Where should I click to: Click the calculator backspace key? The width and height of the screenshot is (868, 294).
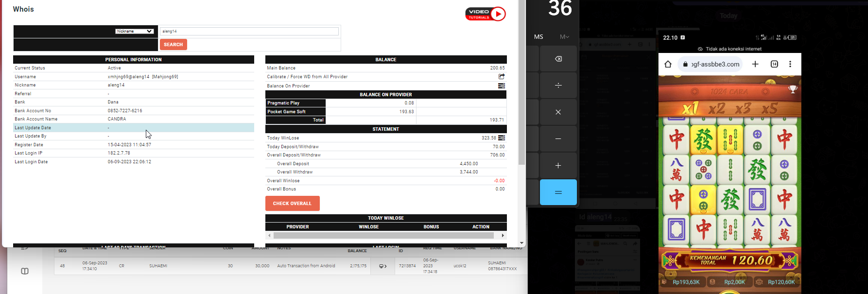click(558, 59)
